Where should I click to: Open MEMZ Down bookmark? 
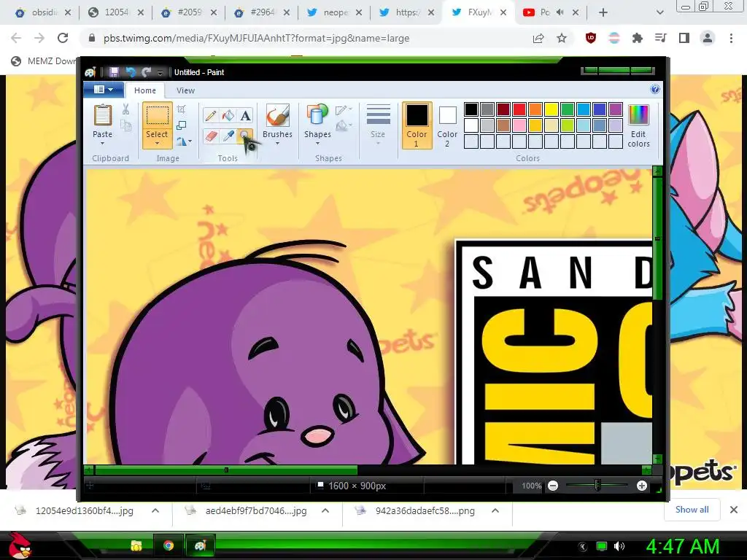44,61
